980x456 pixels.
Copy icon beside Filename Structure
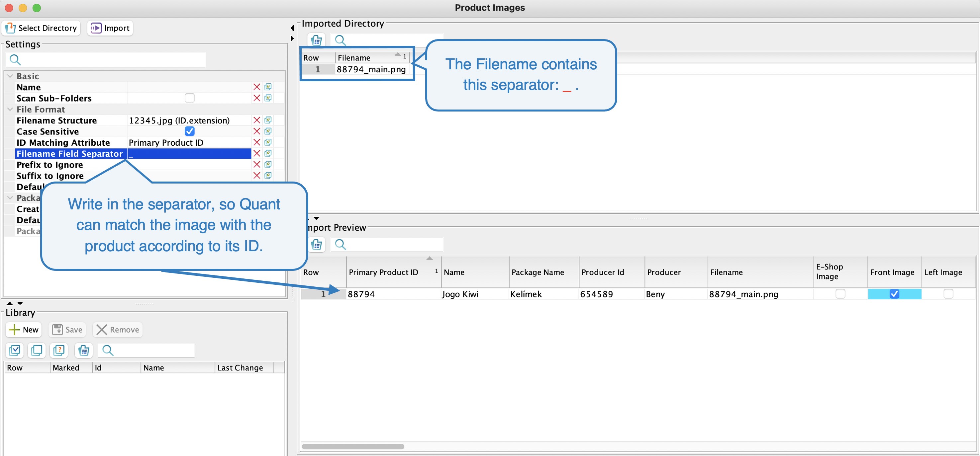pyautogui.click(x=268, y=120)
